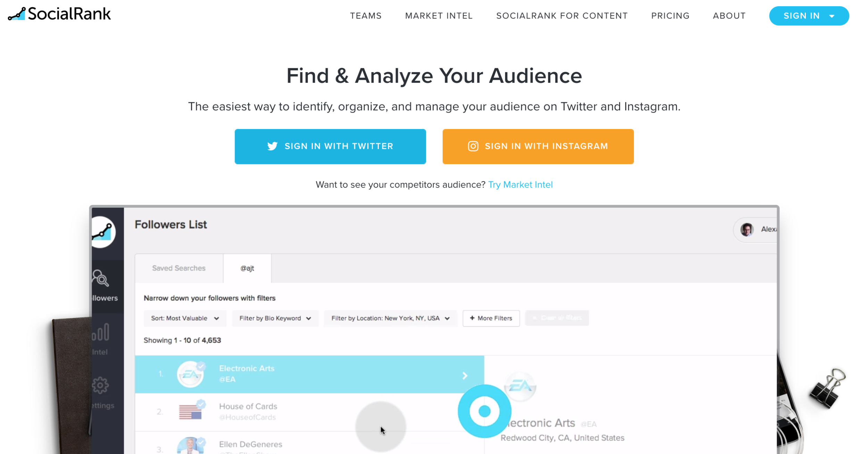
Task: Open the MARKET INTEL menu item
Action: point(439,16)
